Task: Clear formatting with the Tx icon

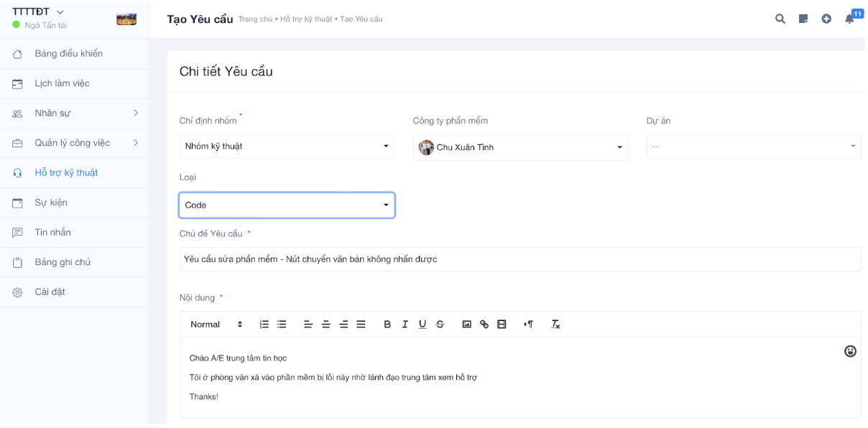Action: [555, 325]
